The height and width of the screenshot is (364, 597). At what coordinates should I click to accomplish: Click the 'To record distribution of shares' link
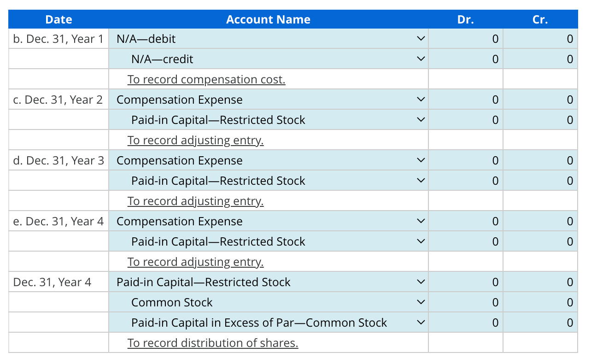point(212,343)
